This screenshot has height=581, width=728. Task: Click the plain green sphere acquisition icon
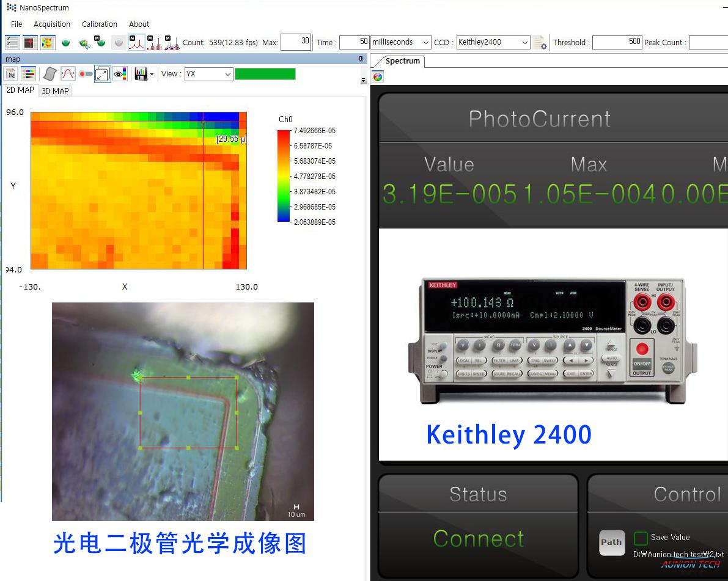click(x=66, y=43)
